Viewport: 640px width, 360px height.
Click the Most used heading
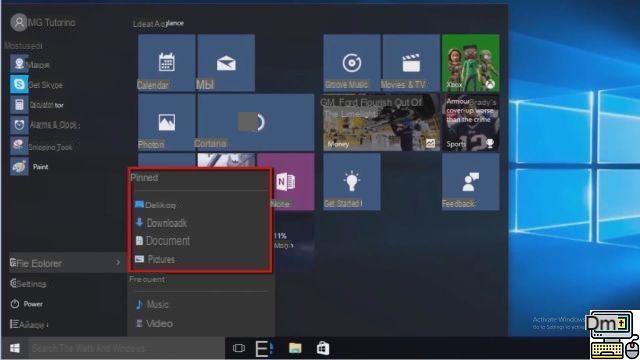coord(23,45)
